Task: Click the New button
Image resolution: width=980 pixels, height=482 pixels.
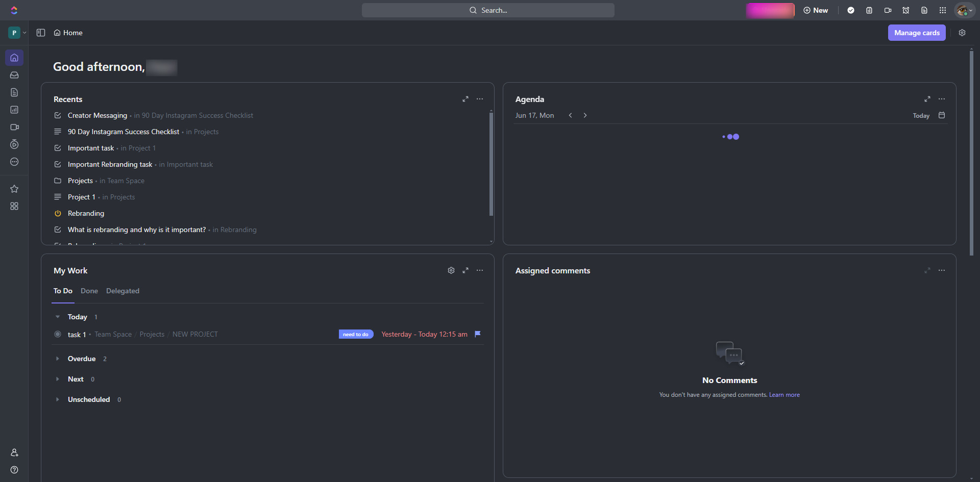Action: click(x=816, y=10)
